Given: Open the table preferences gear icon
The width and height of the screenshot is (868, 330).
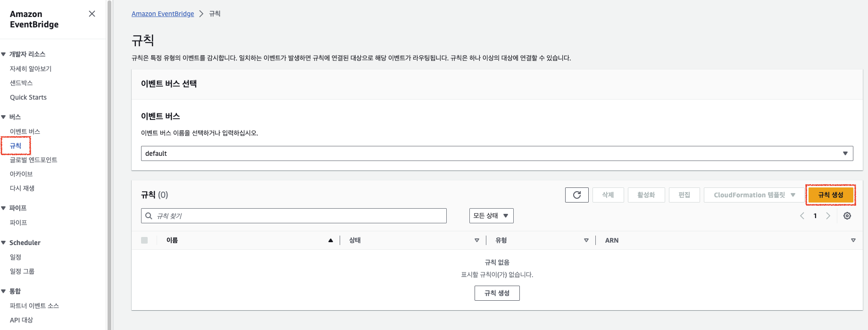Looking at the screenshot, I should pos(847,216).
